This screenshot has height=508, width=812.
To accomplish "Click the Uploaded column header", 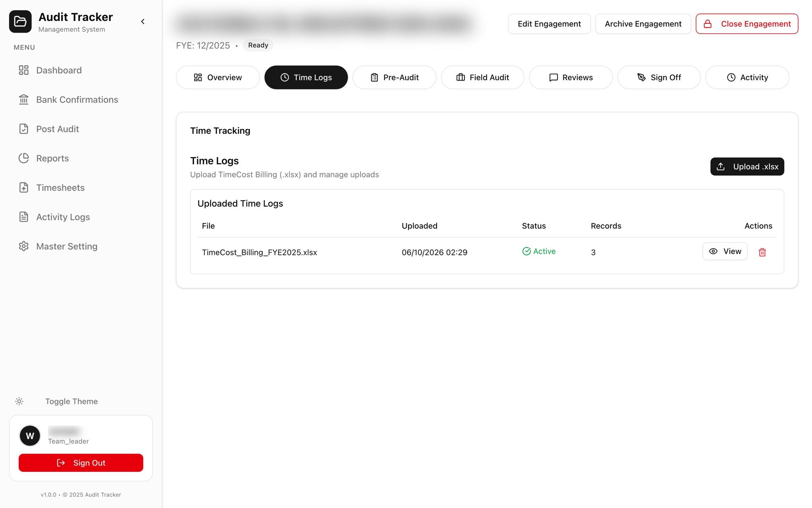I will tap(419, 226).
